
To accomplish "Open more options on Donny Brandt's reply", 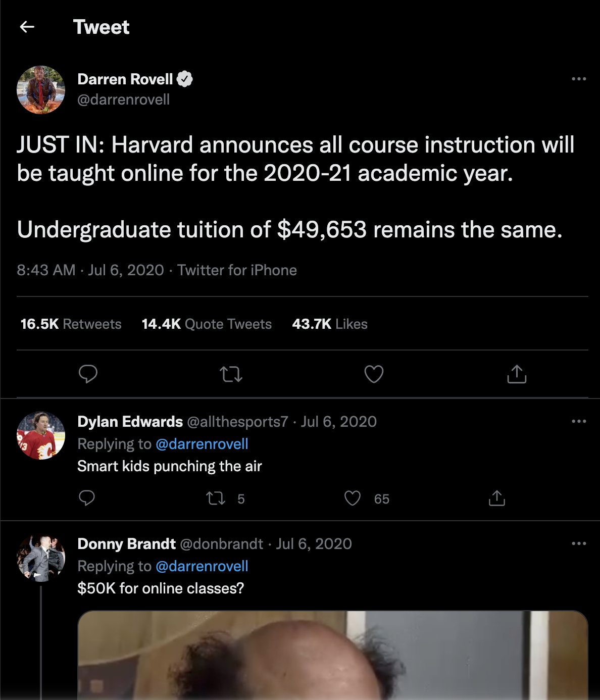I will [x=579, y=543].
